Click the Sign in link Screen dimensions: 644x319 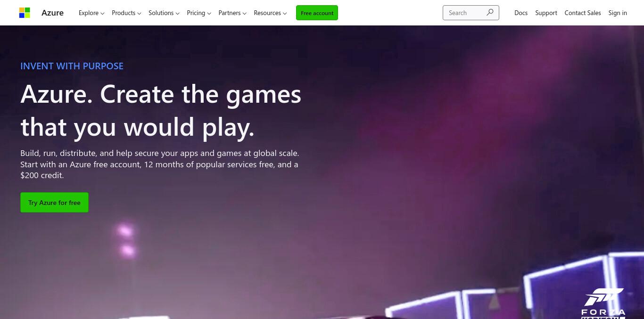click(618, 13)
